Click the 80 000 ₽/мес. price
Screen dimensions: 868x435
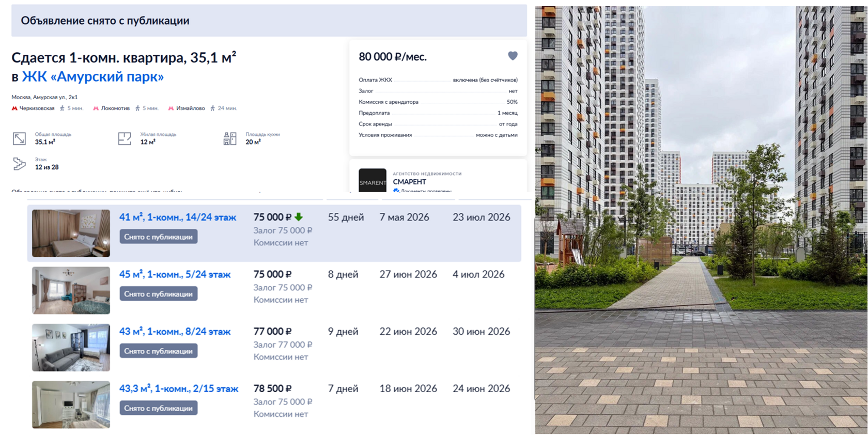[393, 57]
